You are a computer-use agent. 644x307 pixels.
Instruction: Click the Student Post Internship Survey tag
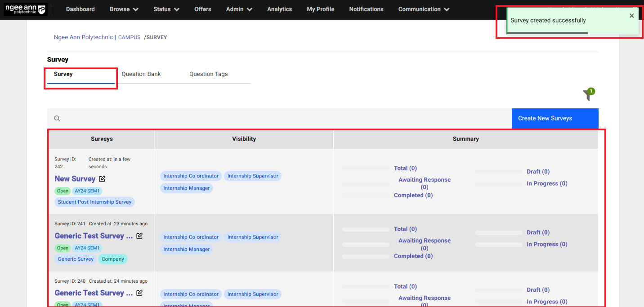94,202
